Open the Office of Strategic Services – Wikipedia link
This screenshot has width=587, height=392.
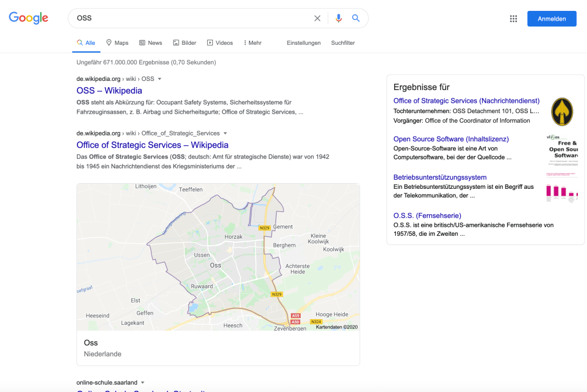click(151, 145)
